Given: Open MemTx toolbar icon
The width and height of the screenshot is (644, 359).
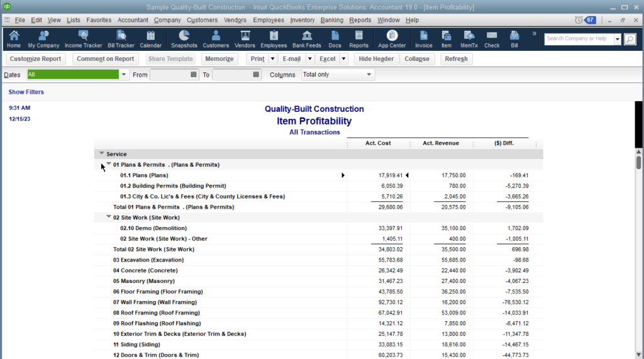Looking at the screenshot, I should pyautogui.click(x=469, y=39).
